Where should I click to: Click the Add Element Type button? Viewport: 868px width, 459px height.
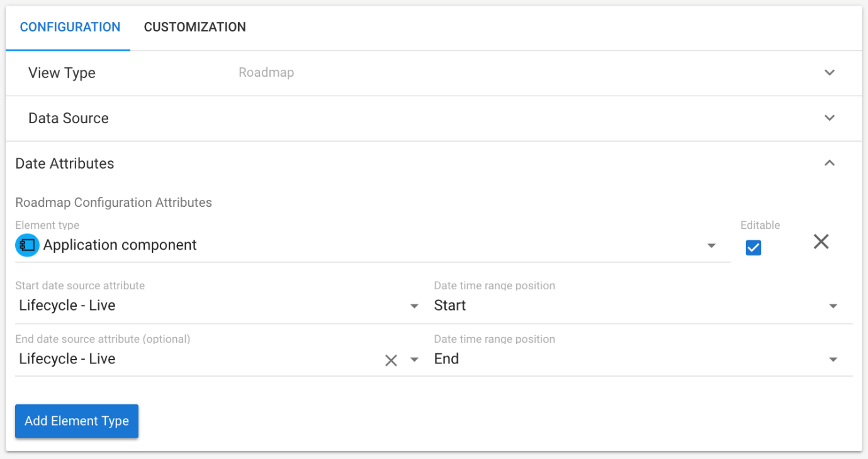77,421
